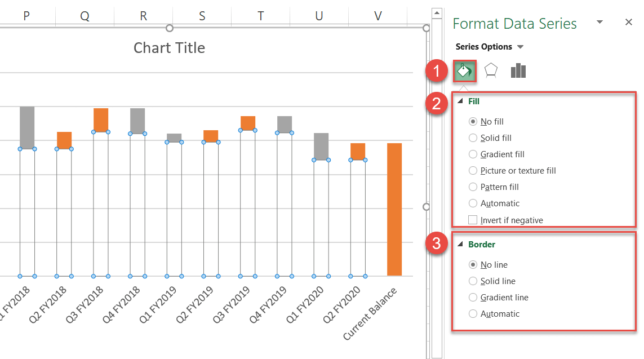
Task: Click the orange segment above Q2 FY2018
Action: point(64,140)
